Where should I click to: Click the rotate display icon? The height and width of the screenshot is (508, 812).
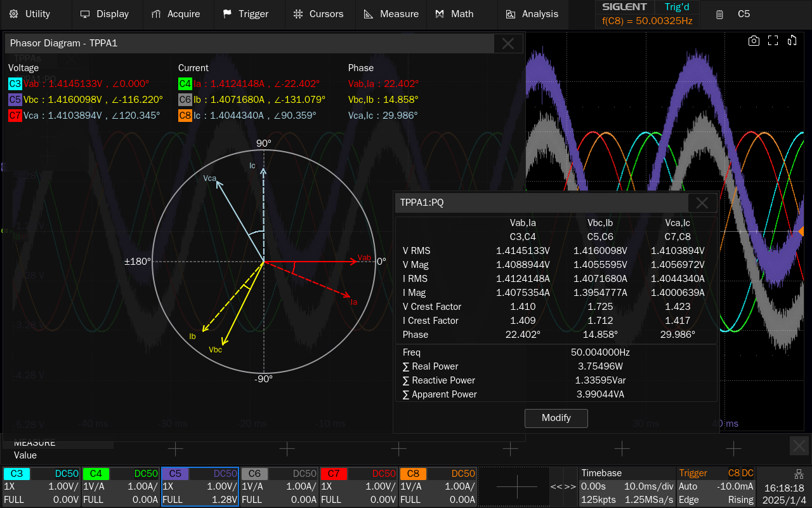(x=792, y=41)
